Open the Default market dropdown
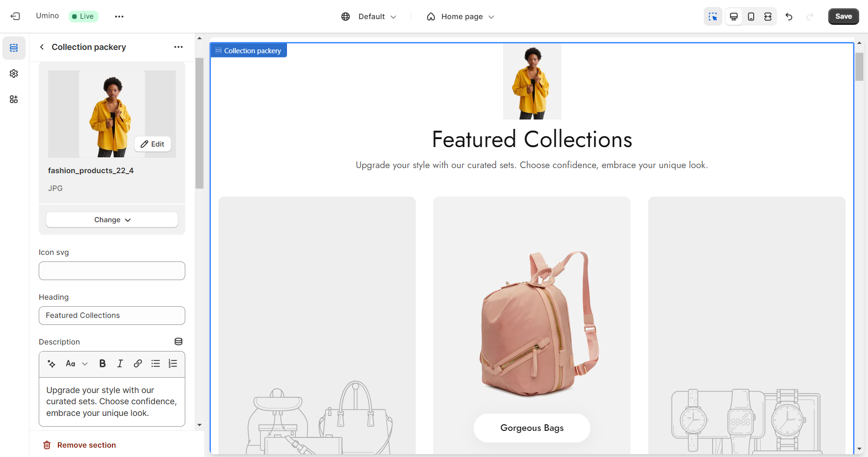The image size is (868, 457). pyautogui.click(x=369, y=17)
